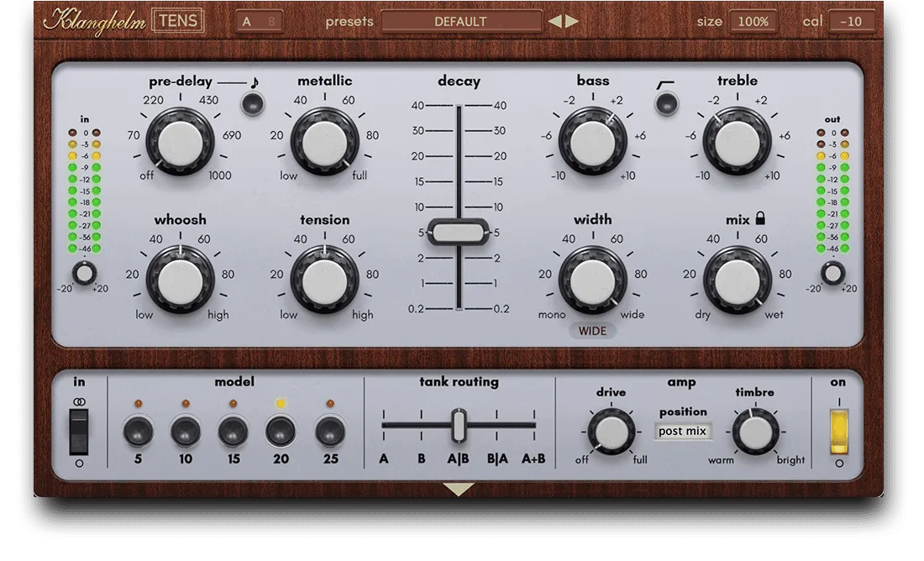Toggle the yellow on power switch
This screenshot has width=924, height=561.
pos(838,432)
